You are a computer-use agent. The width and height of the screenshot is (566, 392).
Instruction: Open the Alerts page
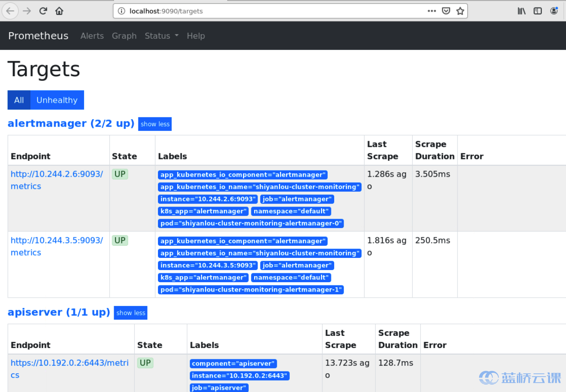pos(92,36)
